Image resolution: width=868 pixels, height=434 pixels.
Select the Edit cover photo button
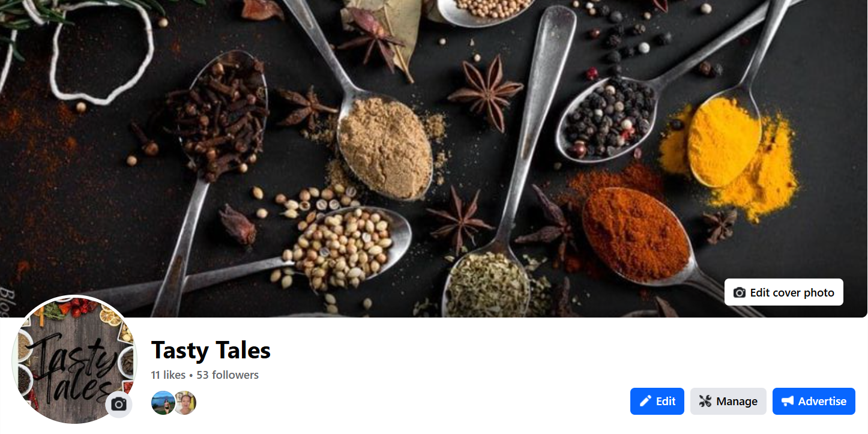[x=784, y=292]
